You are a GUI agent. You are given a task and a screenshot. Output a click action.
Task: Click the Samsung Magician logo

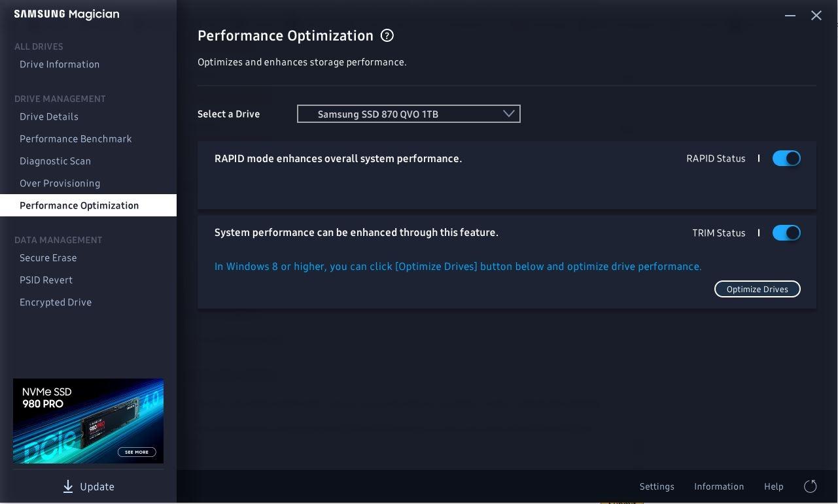click(x=67, y=14)
